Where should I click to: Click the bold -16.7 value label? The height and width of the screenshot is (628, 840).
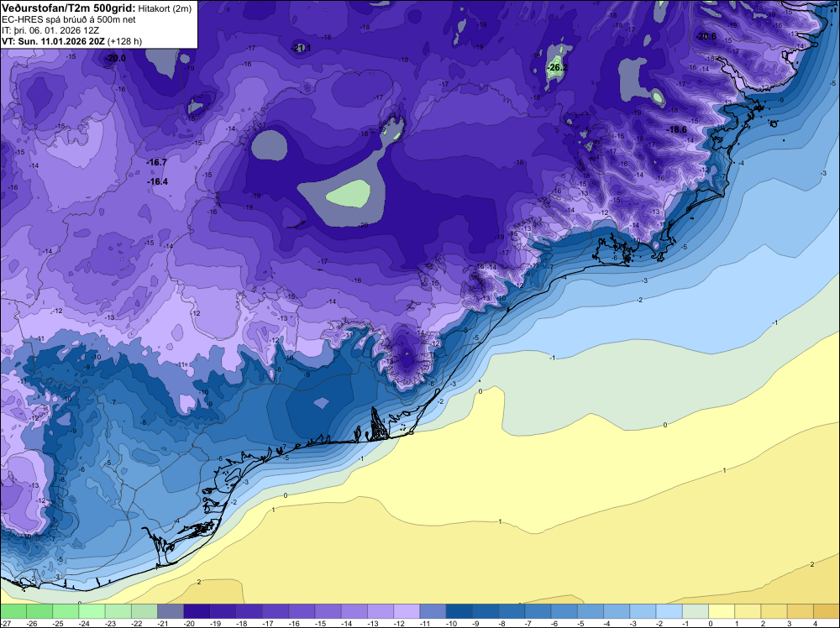click(x=157, y=162)
